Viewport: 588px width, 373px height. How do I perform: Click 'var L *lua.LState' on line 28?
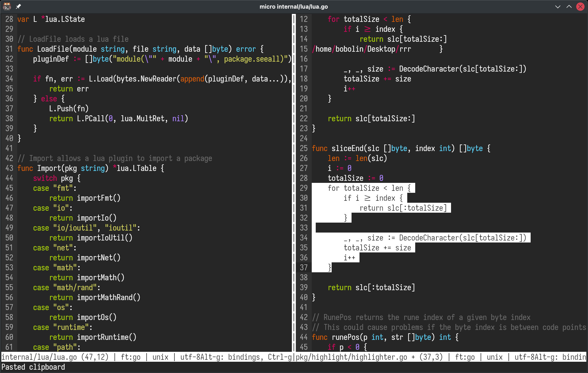pyautogui.click(x=51, y=19)
